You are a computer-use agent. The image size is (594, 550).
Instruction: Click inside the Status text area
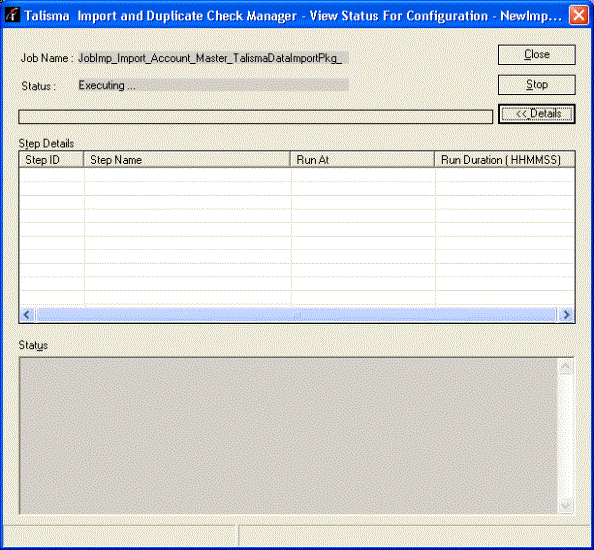click(288, 436)
